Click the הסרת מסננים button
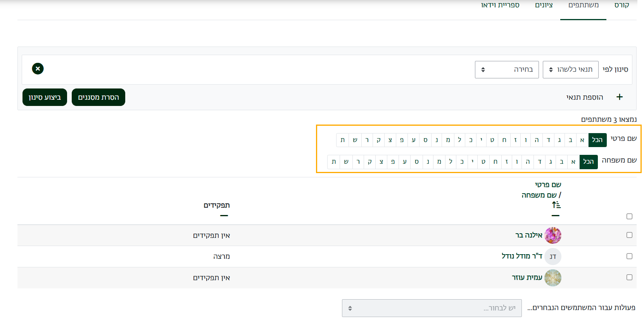 pos(98,97)
